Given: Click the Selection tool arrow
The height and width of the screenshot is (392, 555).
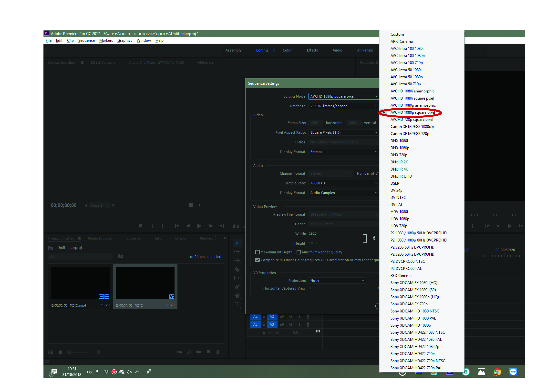Looking at the screenshot, I should pyautogui.click(x=237, y=243).
